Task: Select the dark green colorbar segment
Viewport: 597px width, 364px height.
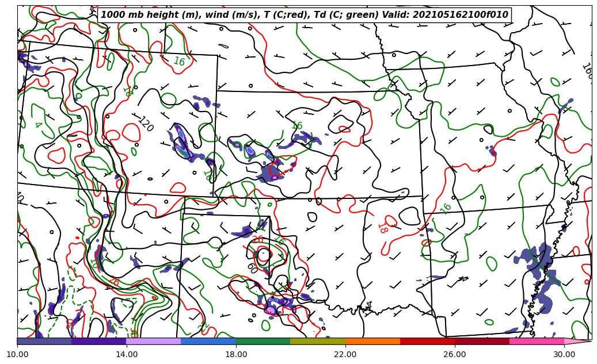Action: pyautogui.click(x=263, y=341)
